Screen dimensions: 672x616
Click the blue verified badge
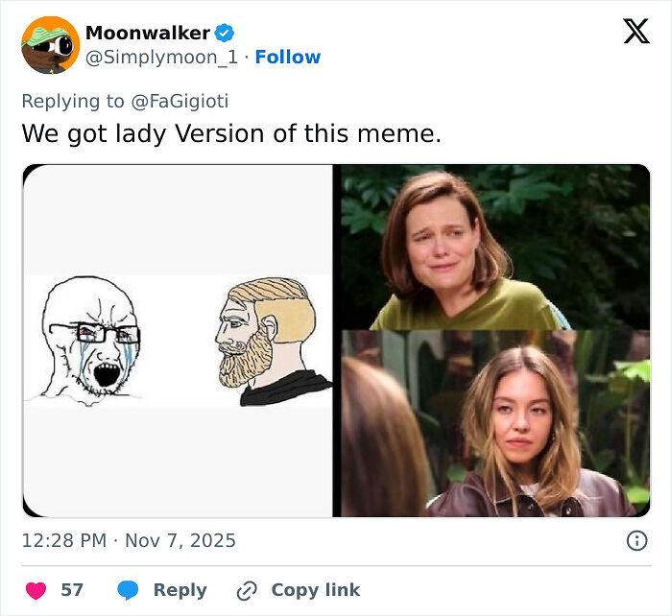[225, 34]
